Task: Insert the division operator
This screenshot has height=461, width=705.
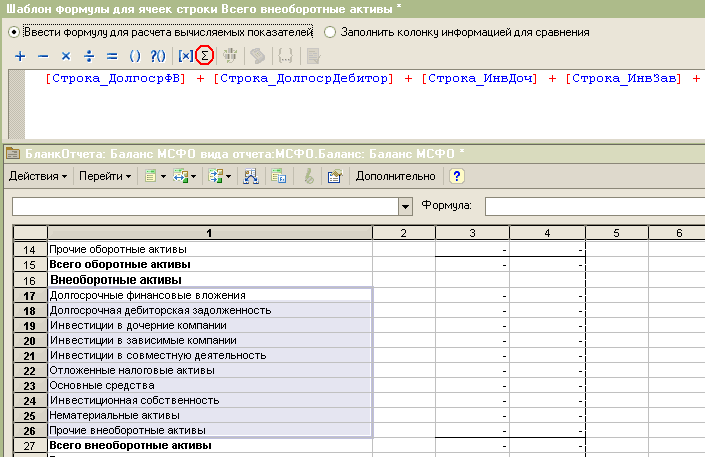Action: point(89,55)
